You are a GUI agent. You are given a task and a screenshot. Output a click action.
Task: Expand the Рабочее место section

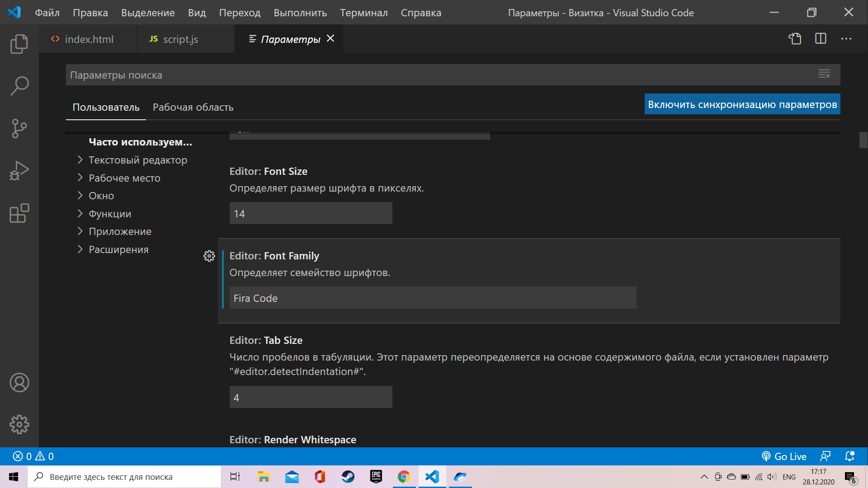[x=118, y=178]
